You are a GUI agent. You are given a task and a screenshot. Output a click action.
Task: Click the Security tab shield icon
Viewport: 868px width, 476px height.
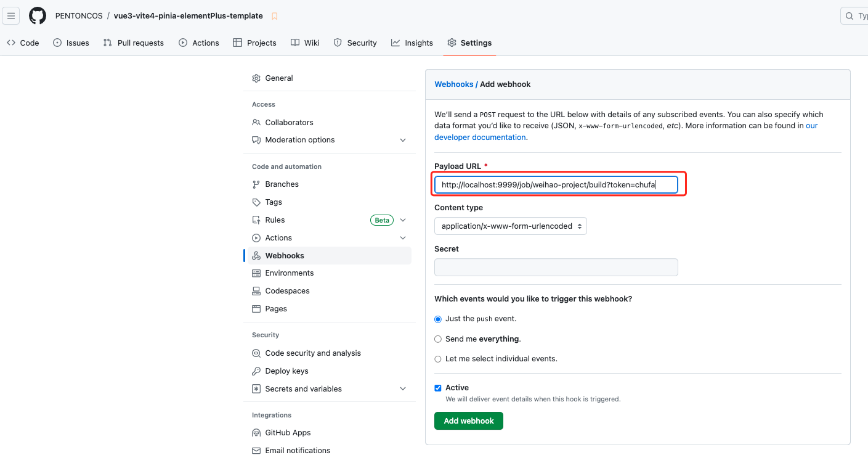(338, 43)
